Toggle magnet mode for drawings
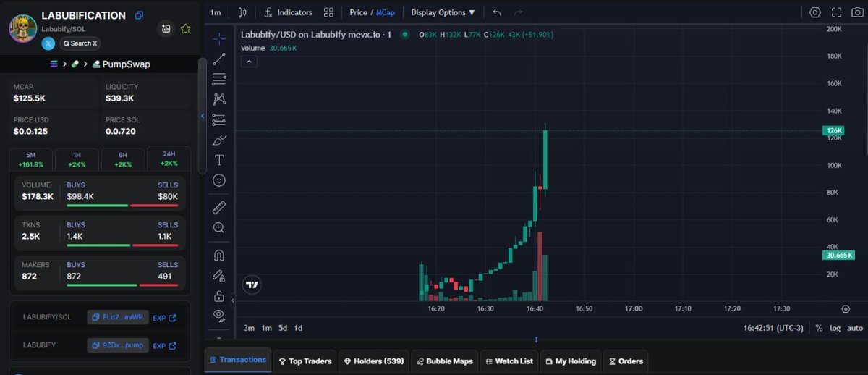 pos(219,256)
